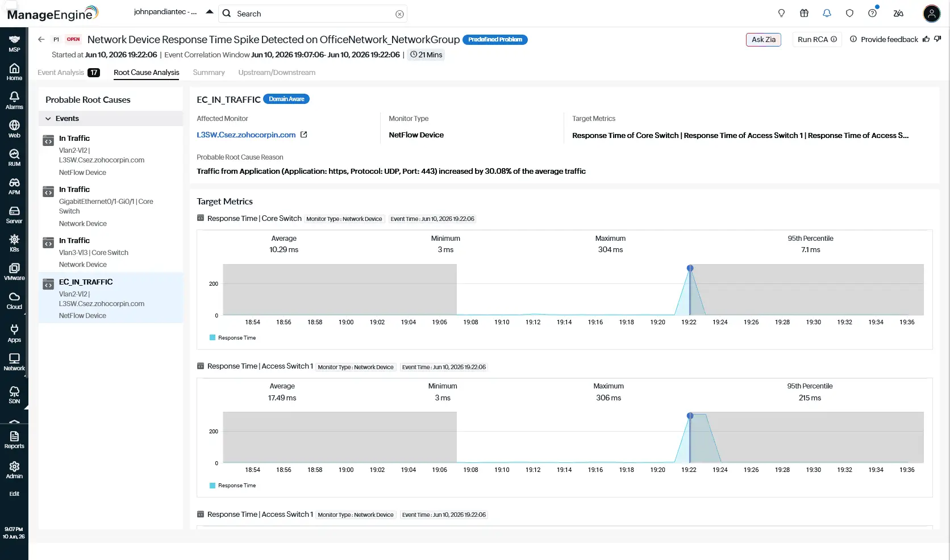Open the shield icon in header
The image size is (950, 560).
point(849,13)
